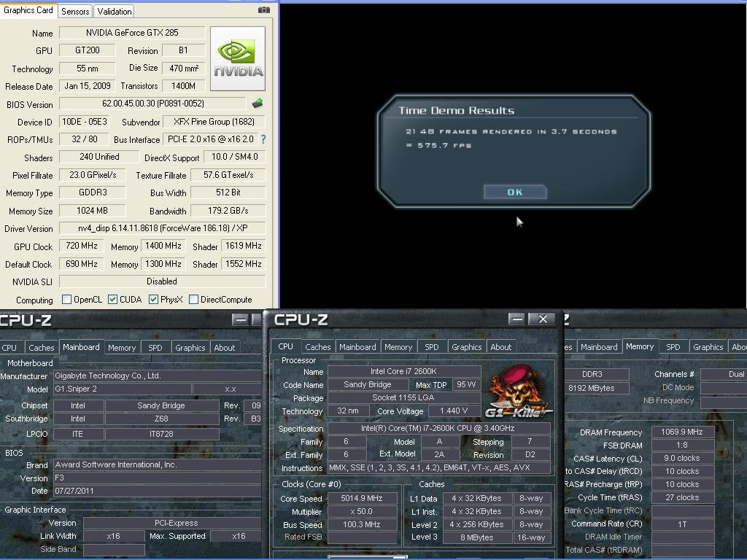747x560 pixels.
Task: Click the GPU-Z screenshot camera icon
Action: 263,9
